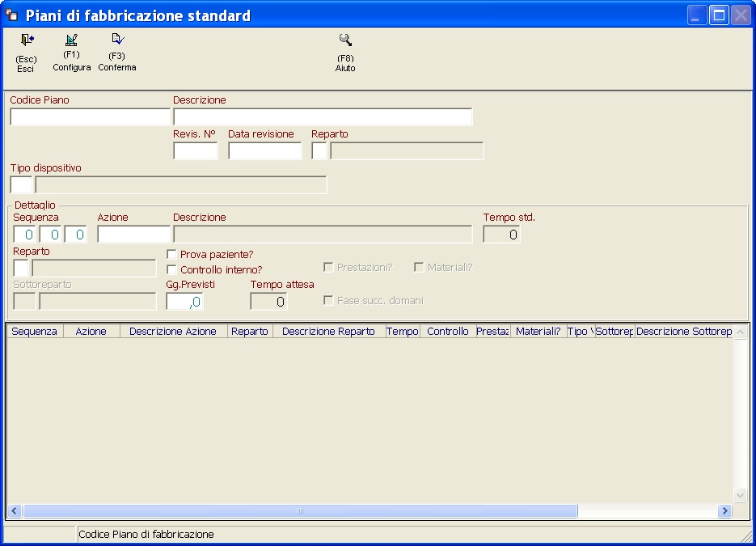The image size is (756, 546).
Task: Click the Azione input field
Action: (x=133, y=234)
